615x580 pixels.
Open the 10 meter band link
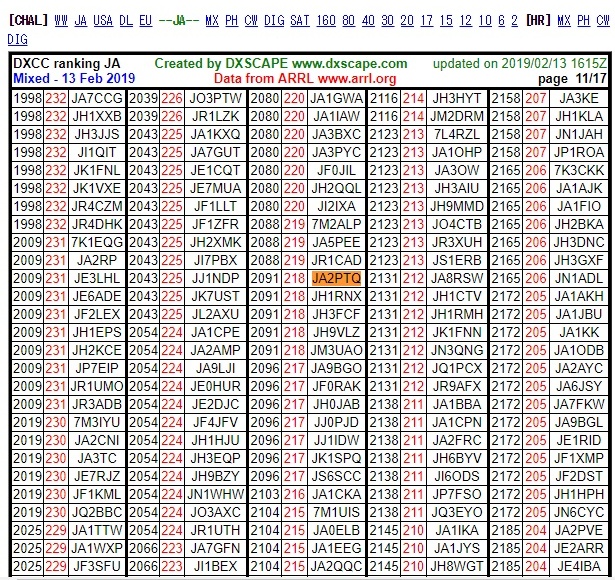pos(485,20)
